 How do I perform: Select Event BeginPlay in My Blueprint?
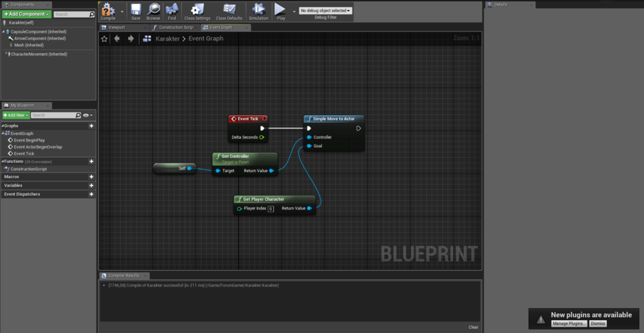tap(29, 140)
